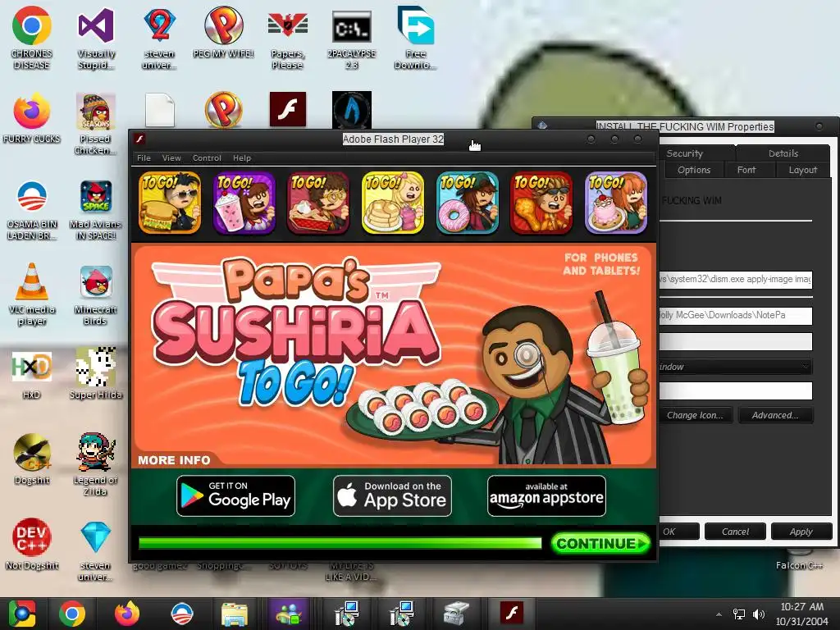This screenshot has width=840, height=630.
Task: Open the Free Download desktop icon
Action: (416, 38)
